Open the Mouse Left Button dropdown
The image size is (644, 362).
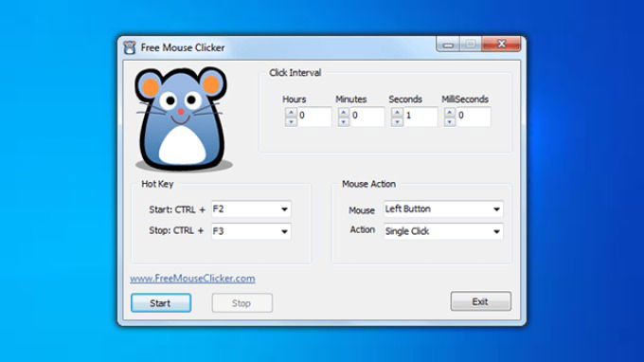443,209
